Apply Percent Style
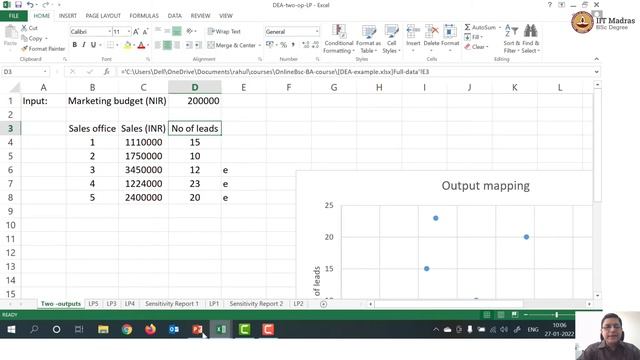640x360 pixels. [x=283, y=45]
